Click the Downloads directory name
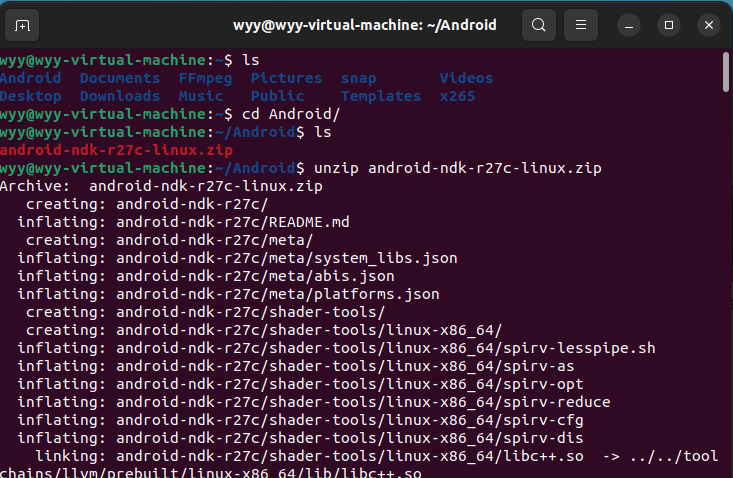 point(119,96)
